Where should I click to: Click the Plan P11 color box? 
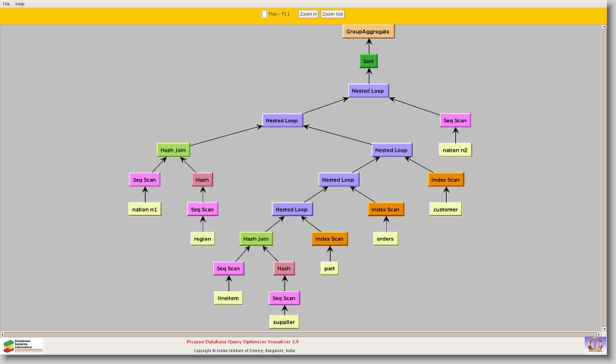264,14
